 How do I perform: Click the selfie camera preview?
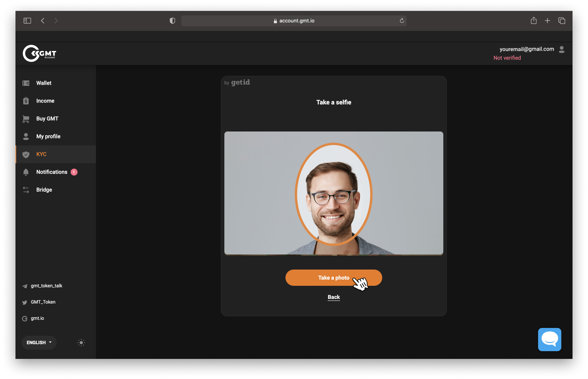tap(334, 193)
